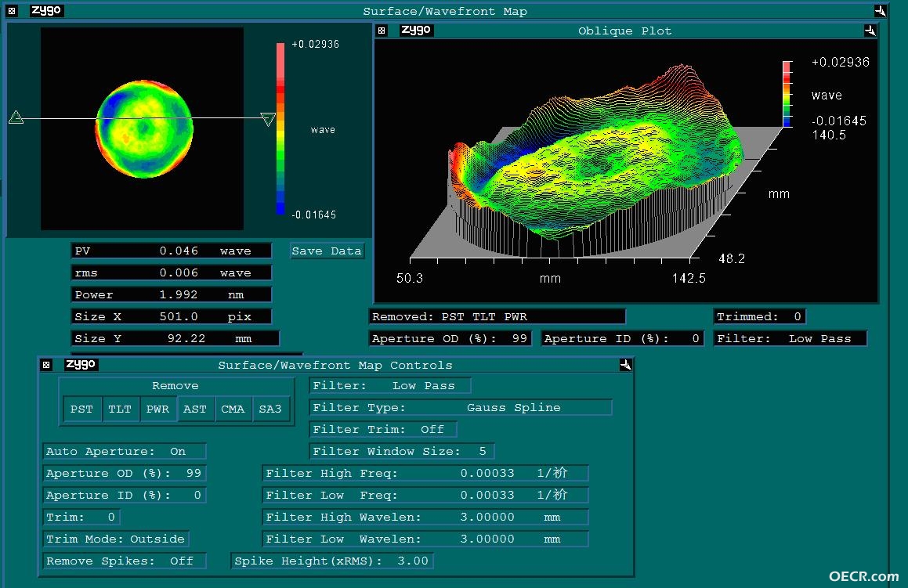Click the Surface/Wavefront Map window menu icon
908x588 pixels.
coord(12,10)
